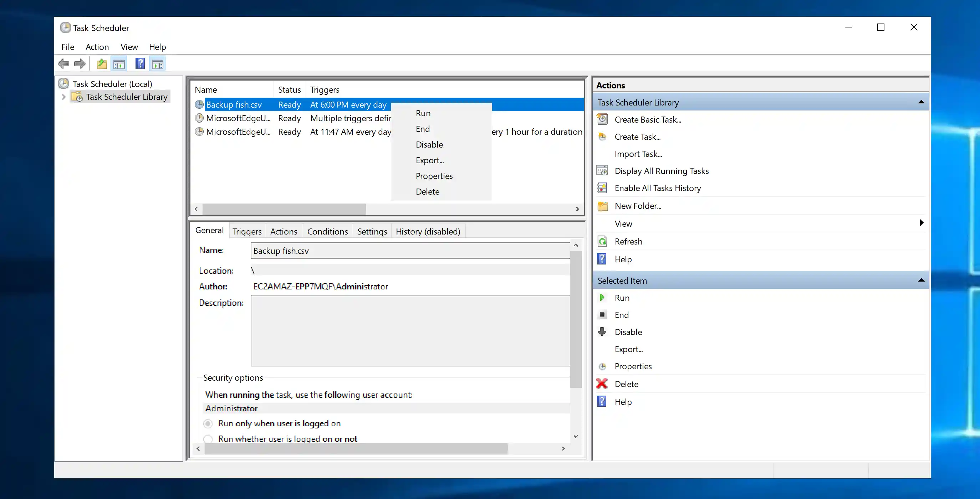Click the Create Basic Task icon
The image size is (980, 499).
tap(602, 119)
